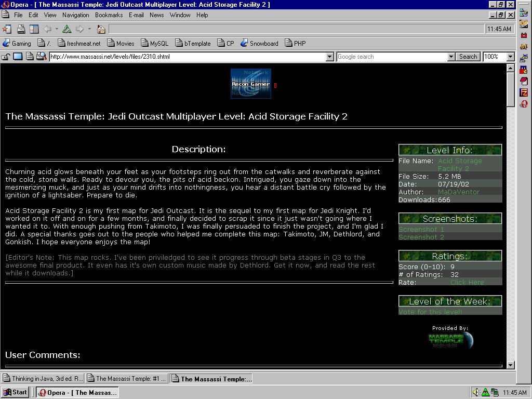The image size is (532, 399).
Task: Open the PHP bookmark
Action: 295,44
